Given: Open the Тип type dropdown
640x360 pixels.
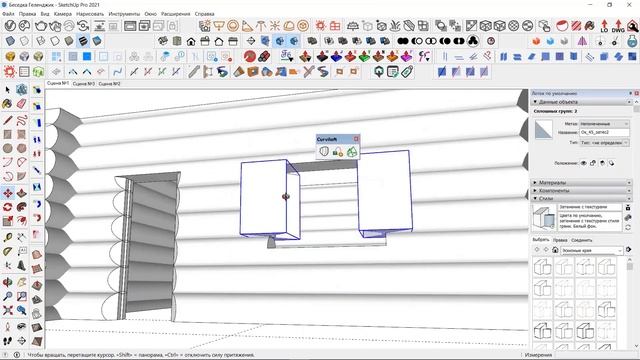Looking at the screenshot, I should [604, 143].
